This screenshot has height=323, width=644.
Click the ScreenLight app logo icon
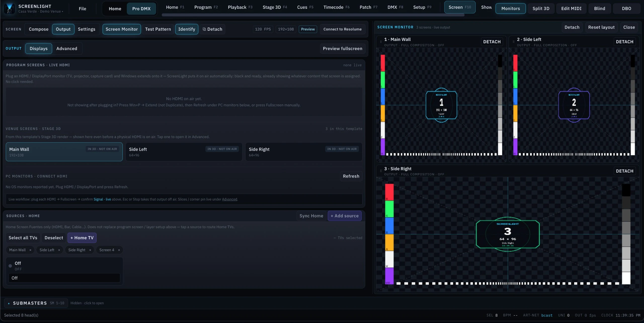pyautogui.click(x=10, y=9)
